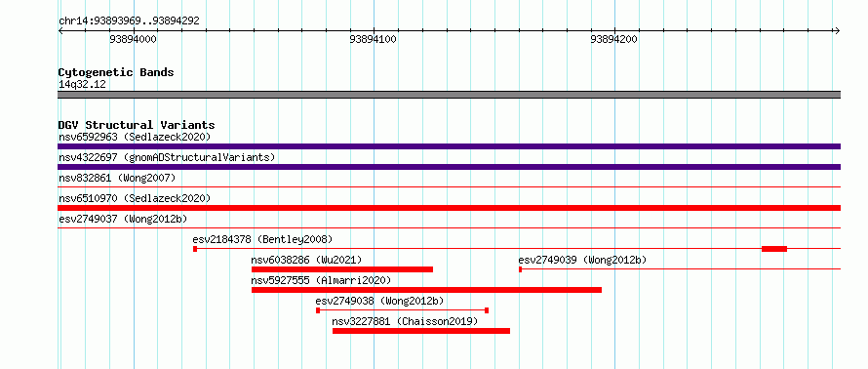Click ruler position 93894200
The height and width of the screenshot is (369, 868).
pyautogui.click(x=613, y=39)
